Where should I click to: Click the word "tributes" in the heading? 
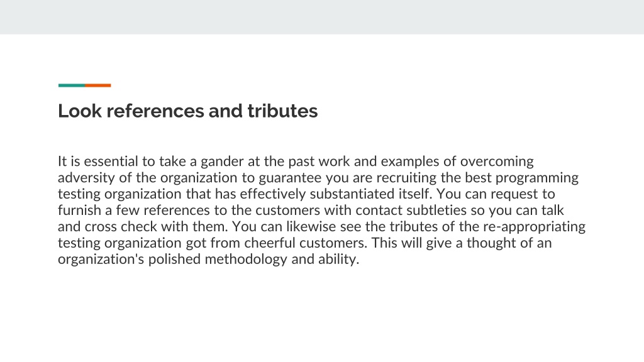(282, 111)
